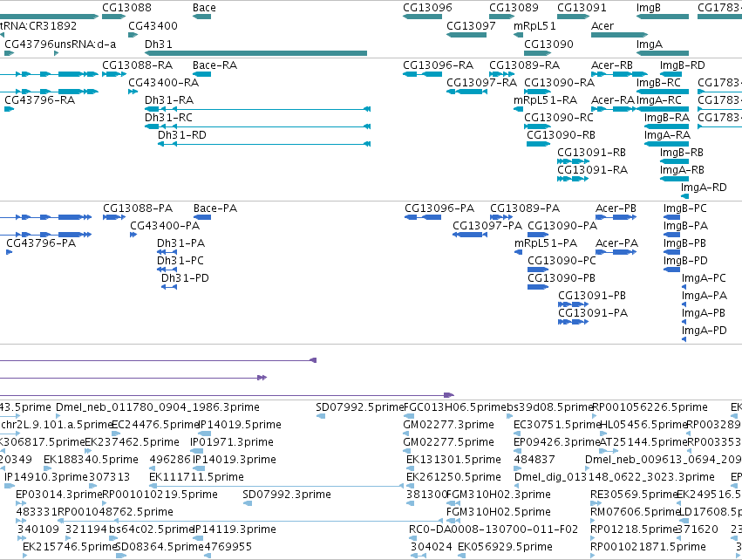The width and height of the screenshot is (742, 560).
Task: Select the 'CG43796-PA' protein label
Action: (41, 243)
